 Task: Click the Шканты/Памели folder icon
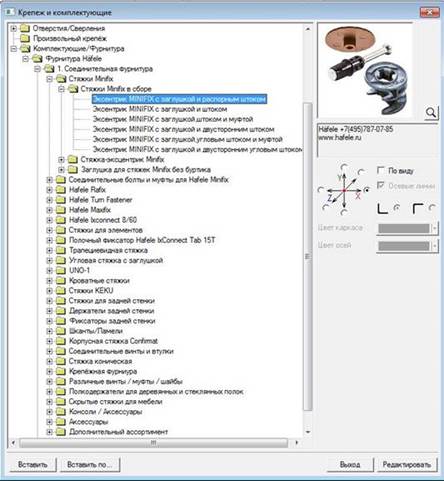point(61,331)
